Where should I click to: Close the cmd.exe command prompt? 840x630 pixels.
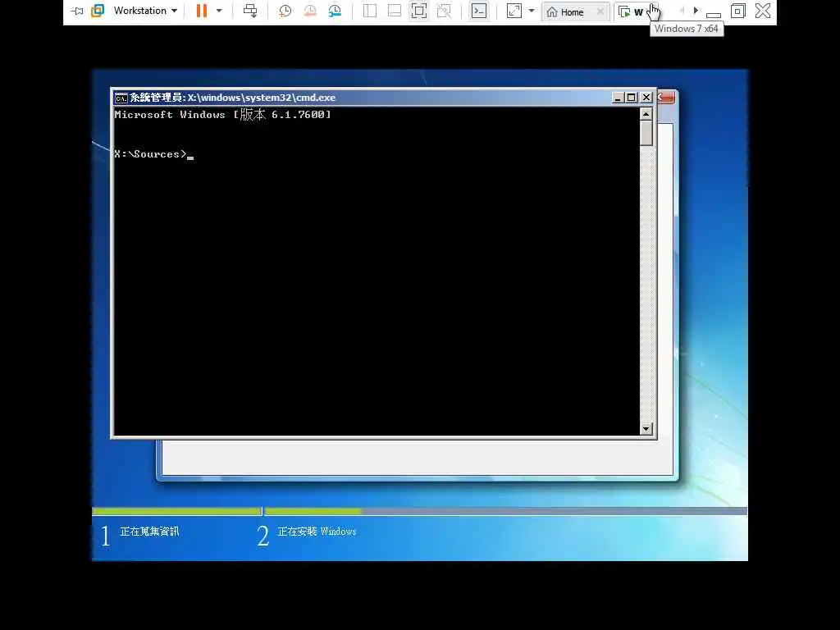point(646,98)
